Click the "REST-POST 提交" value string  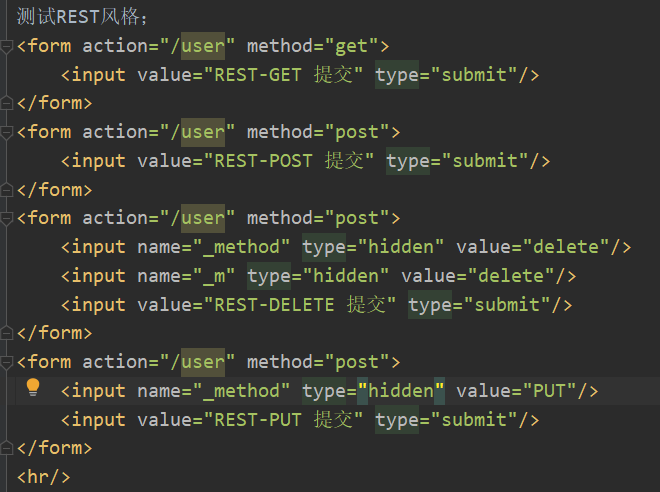[289, 161]
